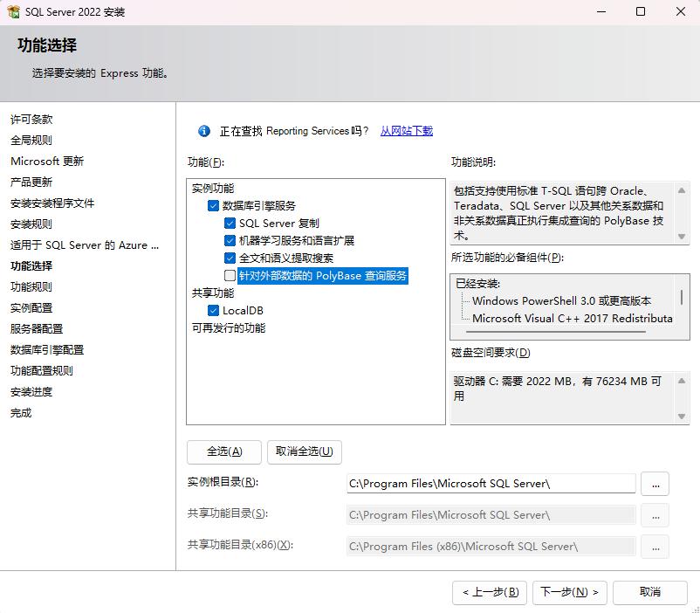Minimize the SQL Server 2022 setup window

click(x=600, y=12)
